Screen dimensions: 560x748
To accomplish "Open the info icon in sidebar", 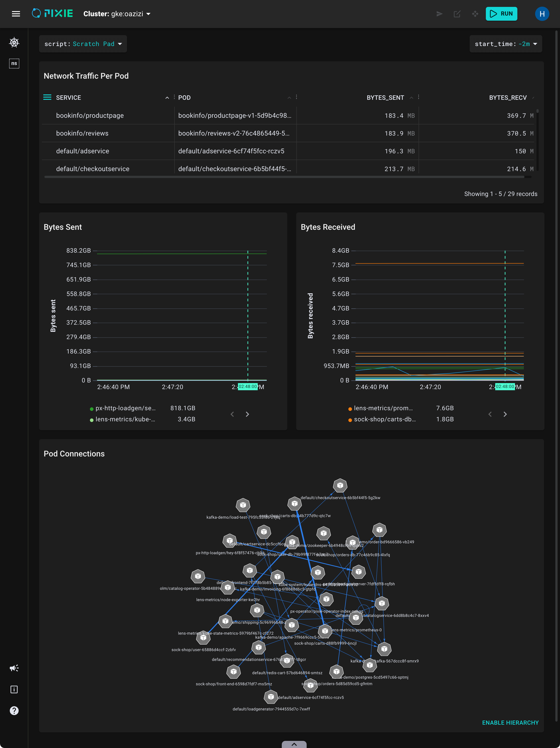I will [x=14, y=689].
